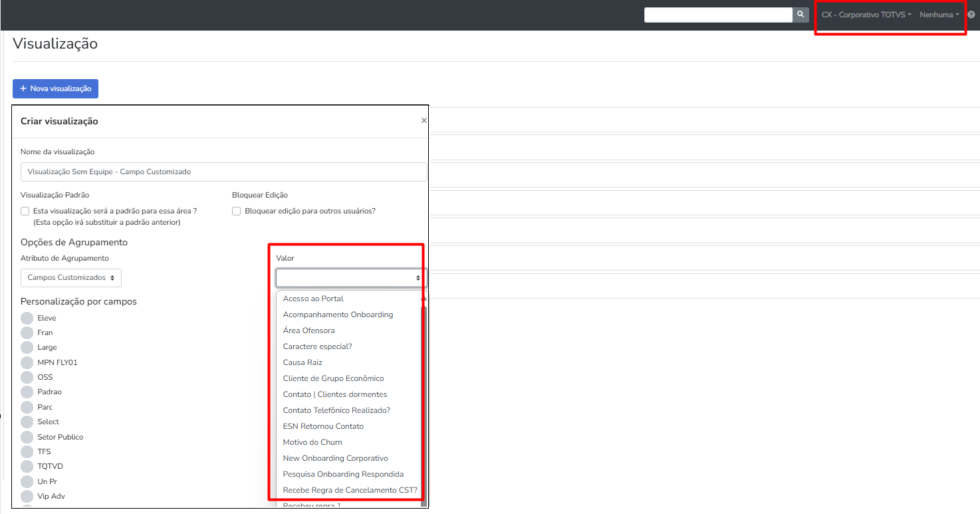The image size is (980, 514).
Task: Open the Atributo de Agrupamento dropdown
Action: pos(71,278)
